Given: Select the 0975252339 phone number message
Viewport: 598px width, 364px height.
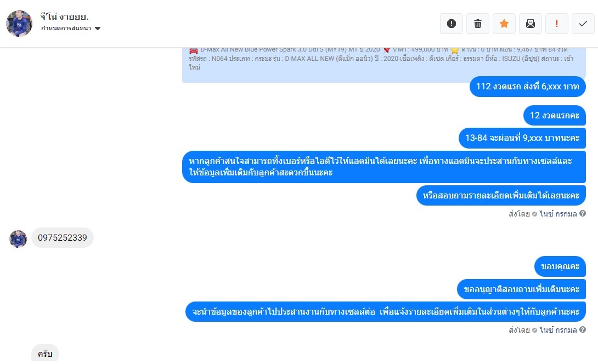Looking at the screenshot, I should tap(62, 238).
